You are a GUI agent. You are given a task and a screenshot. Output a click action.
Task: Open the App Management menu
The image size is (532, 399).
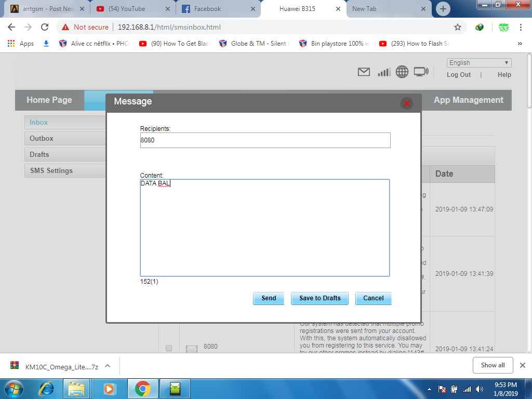pos(468,100)
